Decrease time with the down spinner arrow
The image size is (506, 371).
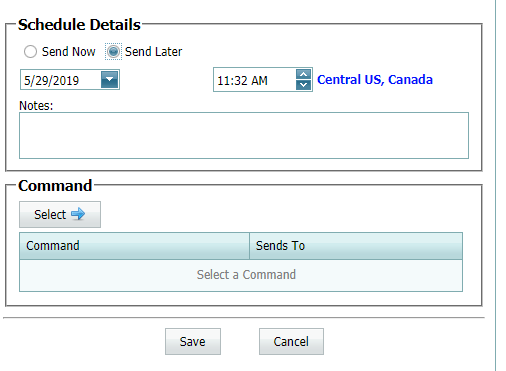tap(304, 85)
